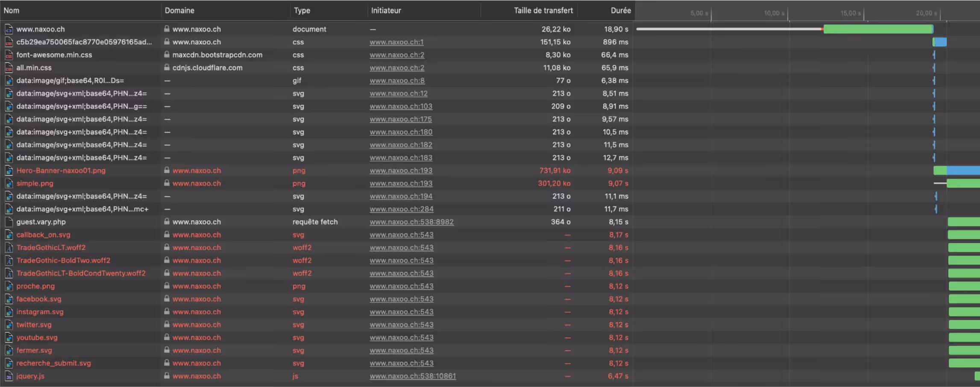Click the green waterfall bar for guest.vary.php
Viewport: 980px width, 387px height.
964,222
